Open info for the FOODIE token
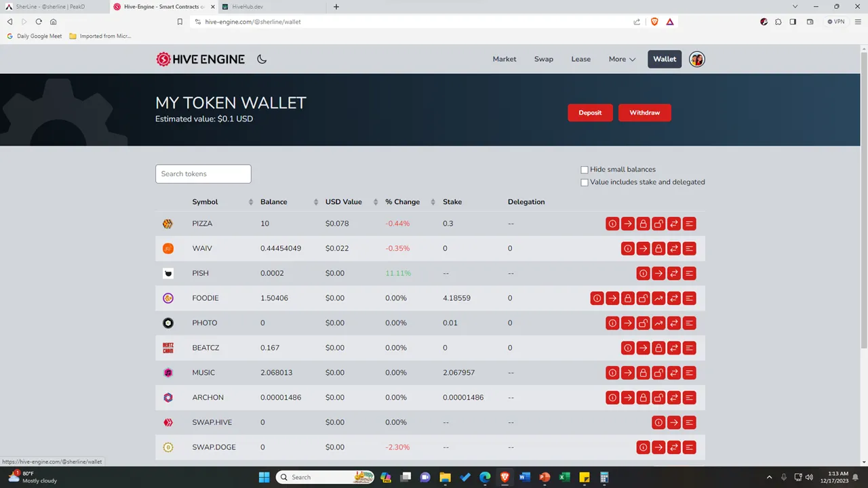The image size is (868, 488). click(597, 298)
